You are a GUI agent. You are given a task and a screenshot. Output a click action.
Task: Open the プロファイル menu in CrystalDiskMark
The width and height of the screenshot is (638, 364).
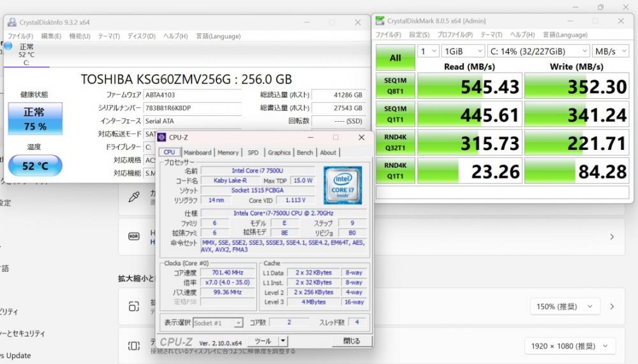[455, 34]
